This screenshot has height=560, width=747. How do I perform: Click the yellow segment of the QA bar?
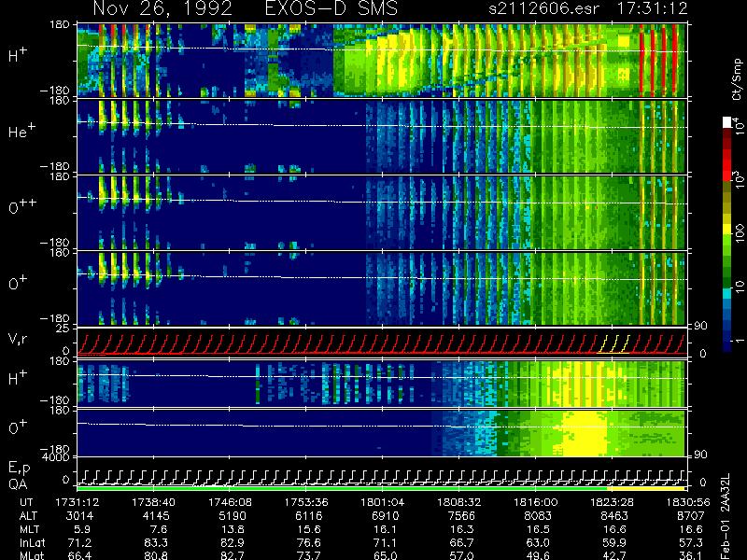pyautogui.click(x=646, y=488)
